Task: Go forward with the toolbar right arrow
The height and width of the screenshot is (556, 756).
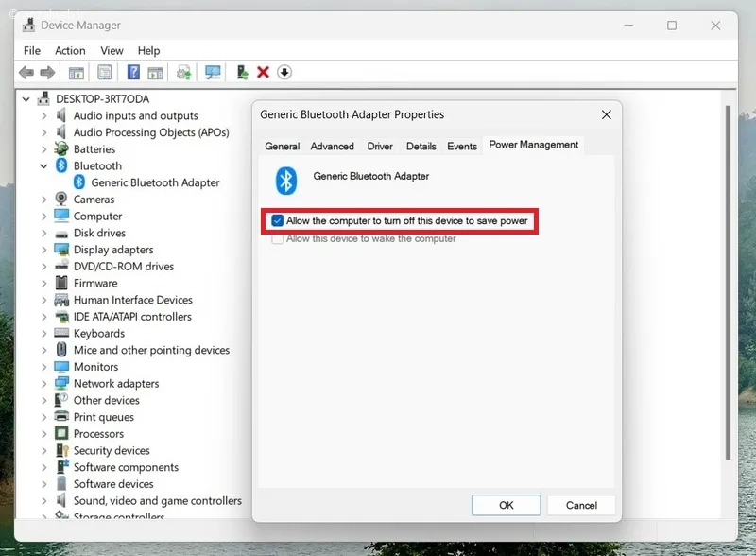Action: pos(47,73)
